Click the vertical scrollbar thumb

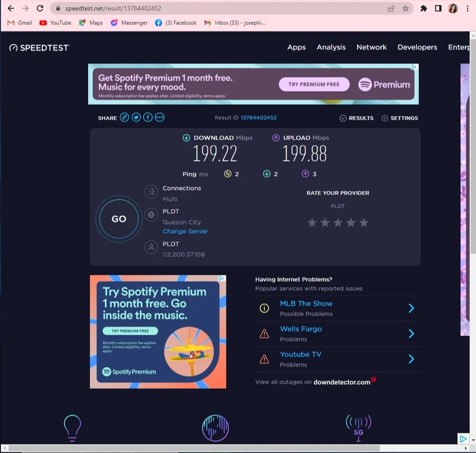pyautogui.click(x=473, y=145)
